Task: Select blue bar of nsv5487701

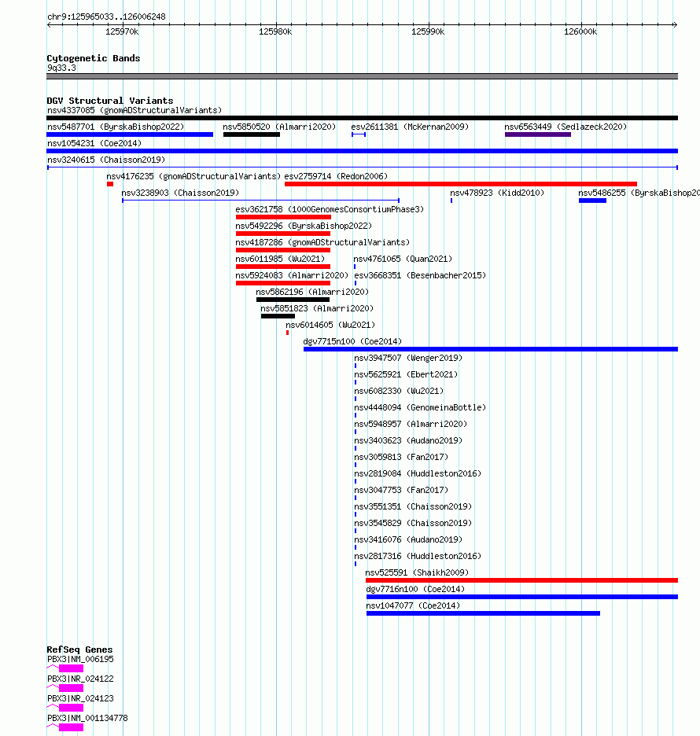Action: (130, 134)
